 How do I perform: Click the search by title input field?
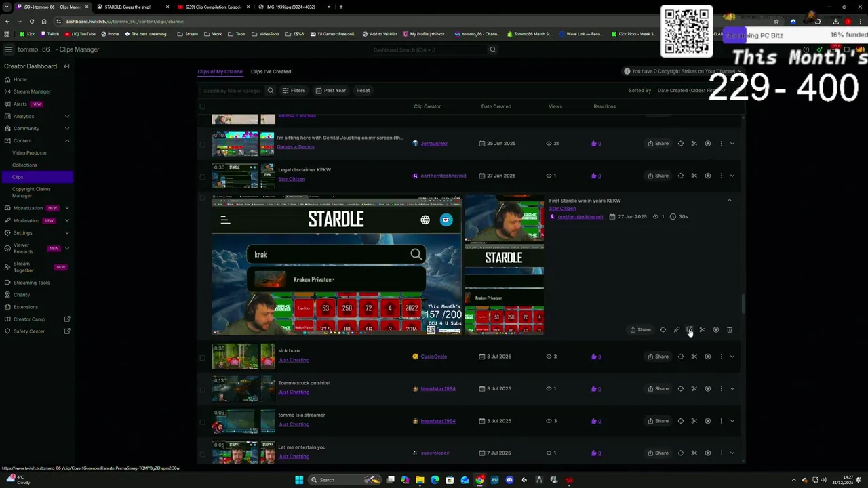click(232, 90)
